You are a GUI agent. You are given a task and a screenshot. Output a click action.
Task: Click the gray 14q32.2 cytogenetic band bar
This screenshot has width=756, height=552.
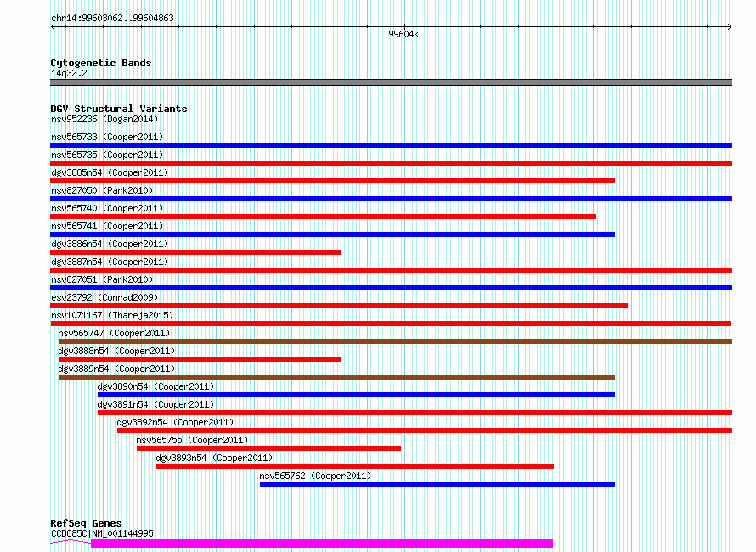(391, 82)
